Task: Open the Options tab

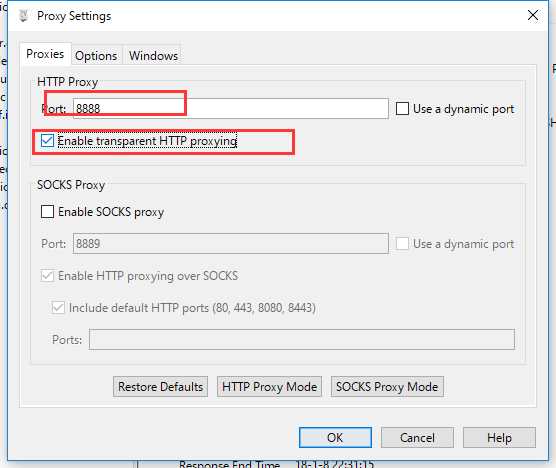Action: 96,56
